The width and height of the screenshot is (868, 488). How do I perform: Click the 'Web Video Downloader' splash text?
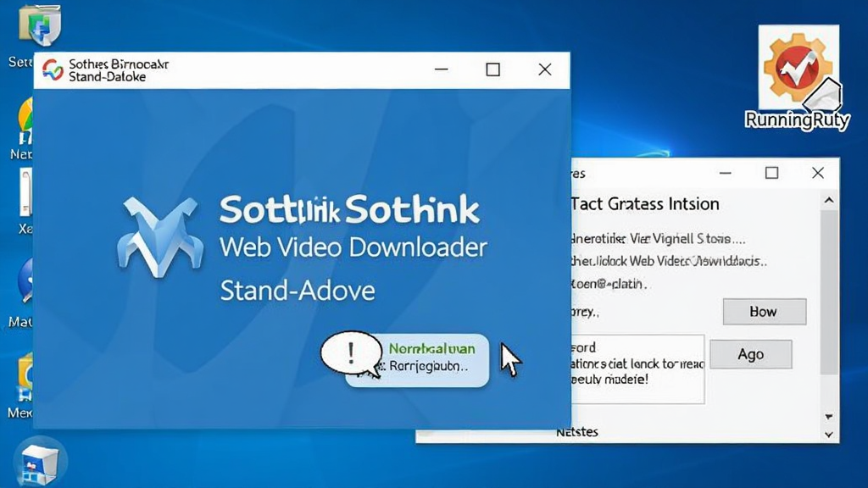click(353, 247)
